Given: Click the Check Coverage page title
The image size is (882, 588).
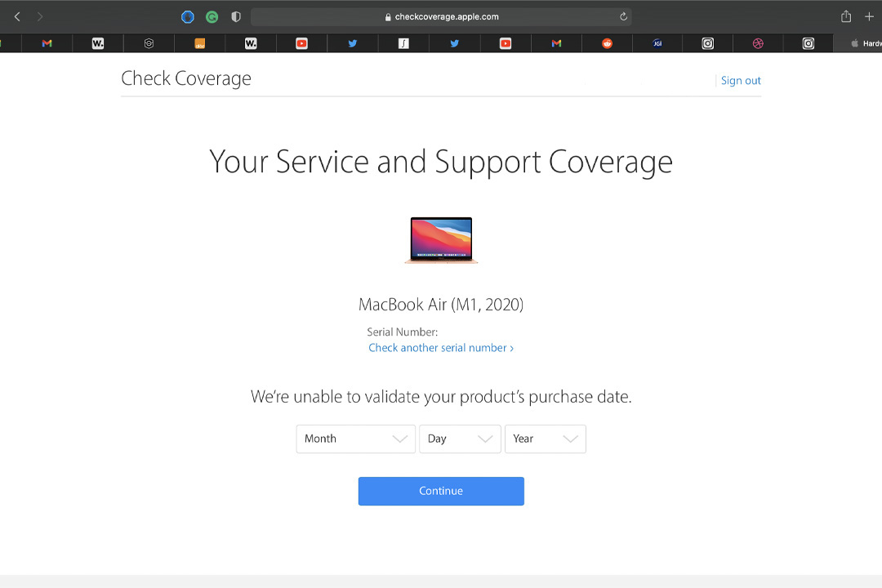Looking at the screenshot, I should pyautogui.click(x=186, y=78).
